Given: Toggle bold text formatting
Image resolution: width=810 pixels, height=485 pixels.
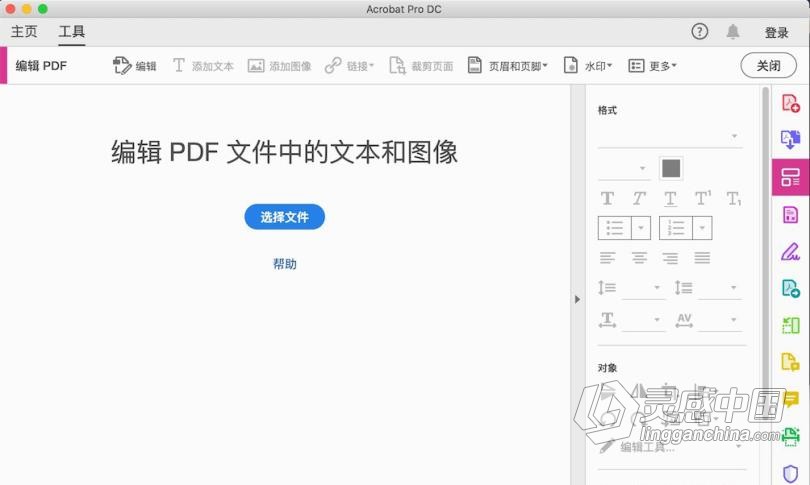Looking at the screenshot, I should (x=608, y=198).
